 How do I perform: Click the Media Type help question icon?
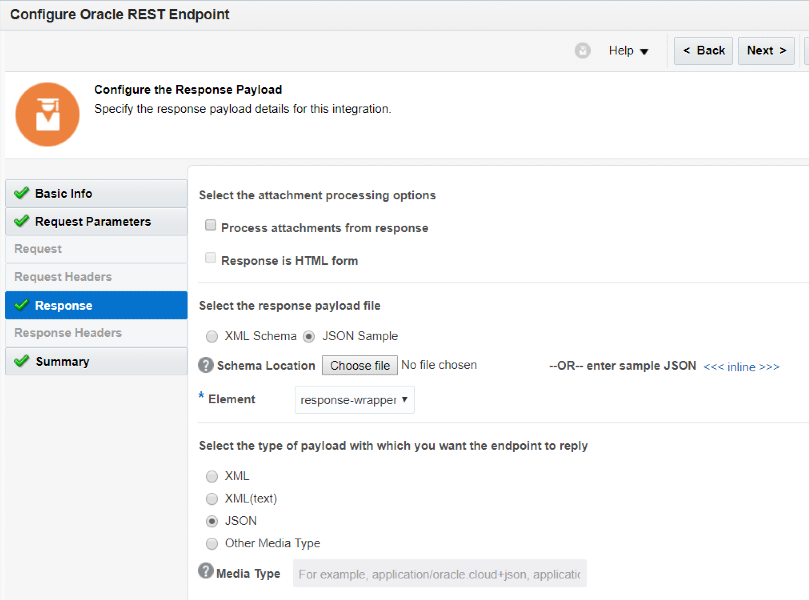(206, 572)
